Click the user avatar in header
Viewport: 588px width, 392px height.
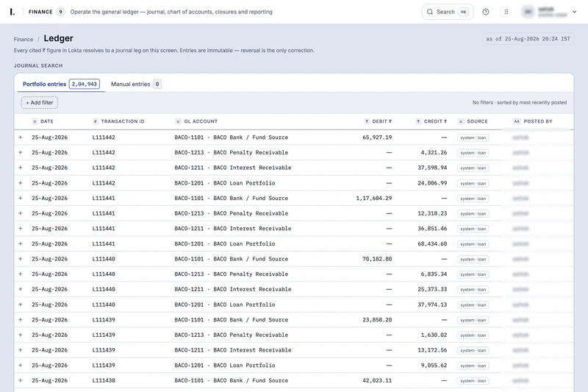coord(528,12)
